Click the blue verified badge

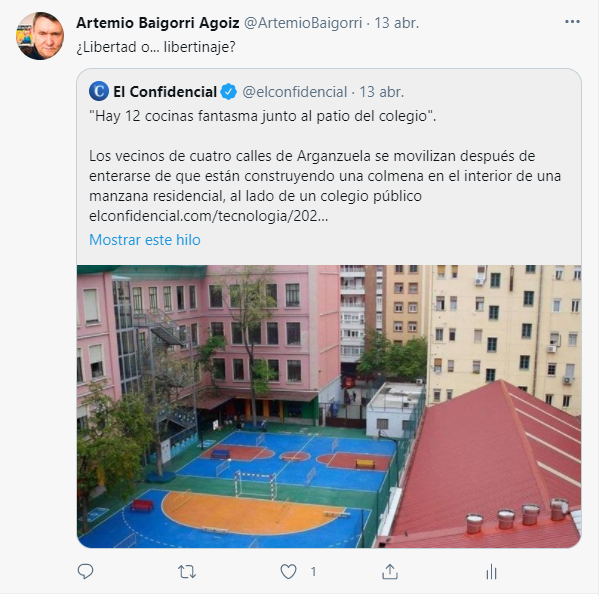coord(229,92)
